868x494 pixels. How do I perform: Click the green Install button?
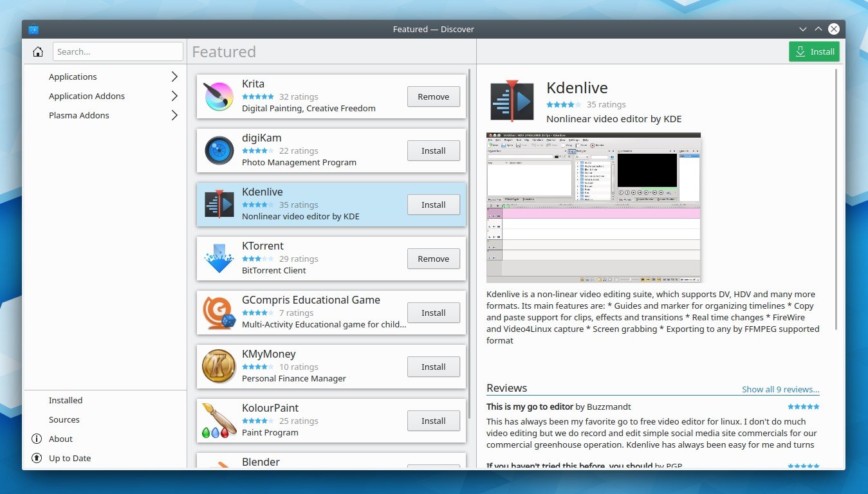(814, 51)
